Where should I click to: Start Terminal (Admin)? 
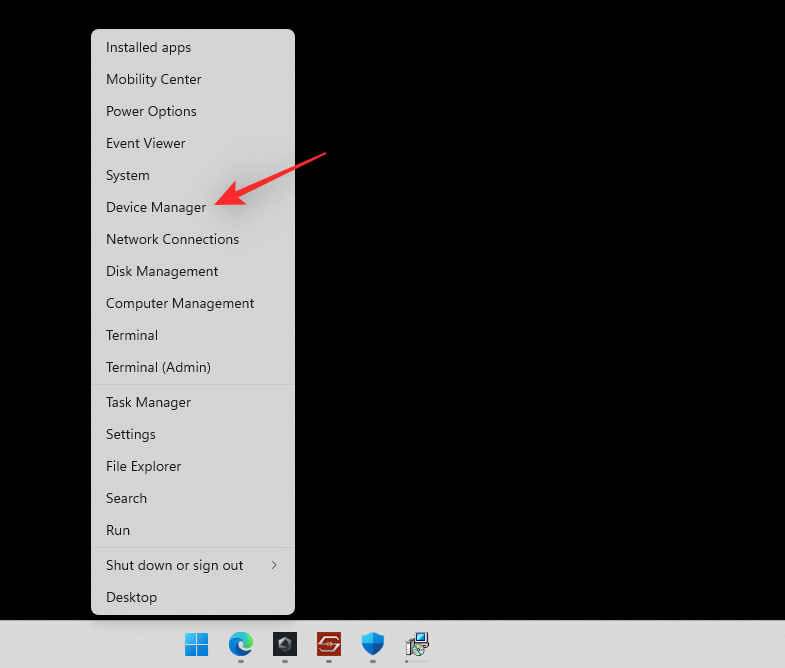pyautogui.click(x=193, y=368)
